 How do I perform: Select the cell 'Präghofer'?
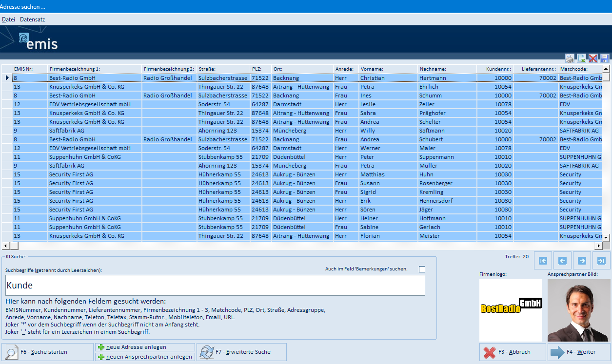coord(447,113)
